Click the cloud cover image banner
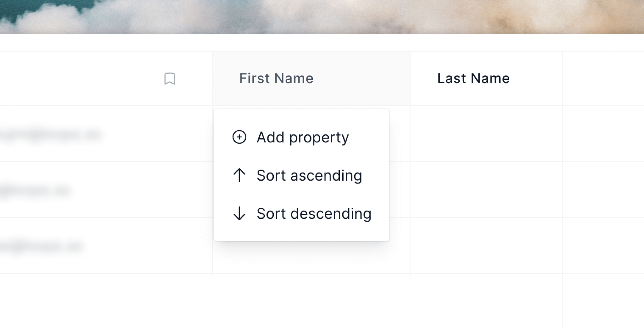Screen dimensions: 644x329 [322, 17]
